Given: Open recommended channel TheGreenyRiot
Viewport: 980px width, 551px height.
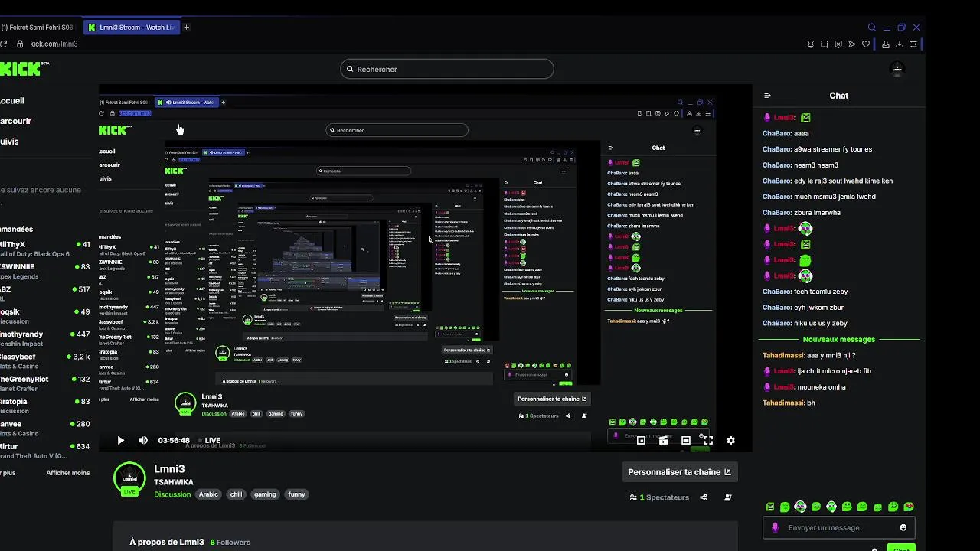Looking at the screenshot, I should coord(45,384).
